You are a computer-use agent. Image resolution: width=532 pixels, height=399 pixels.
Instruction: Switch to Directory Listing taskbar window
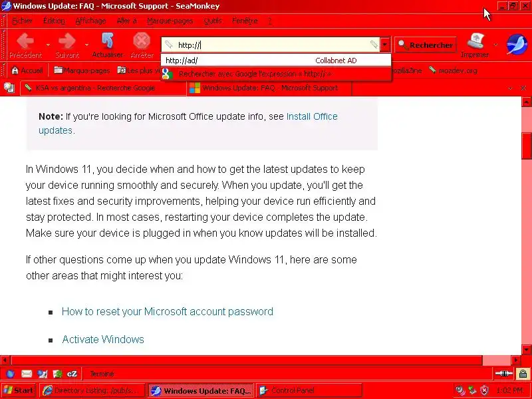(92, 390)
